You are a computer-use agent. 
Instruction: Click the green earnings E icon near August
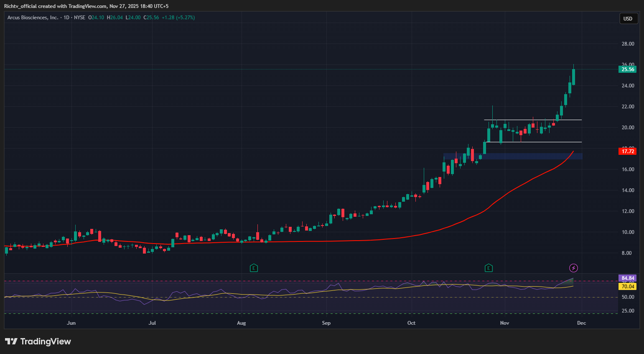coord(254,268)
